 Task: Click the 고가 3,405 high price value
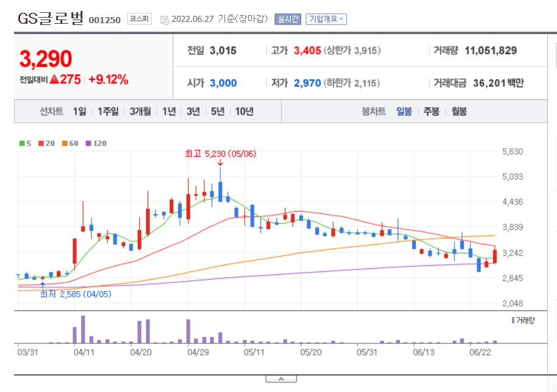[307, 51]
